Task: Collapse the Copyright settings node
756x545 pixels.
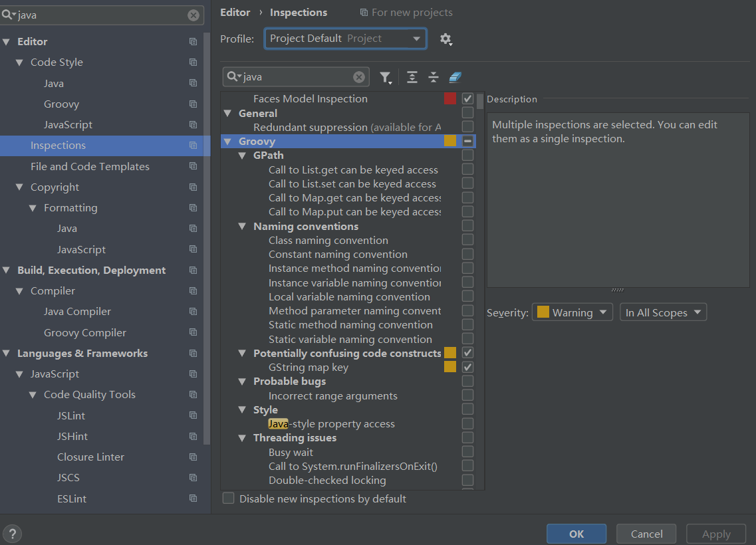Action: click(19, 187)
